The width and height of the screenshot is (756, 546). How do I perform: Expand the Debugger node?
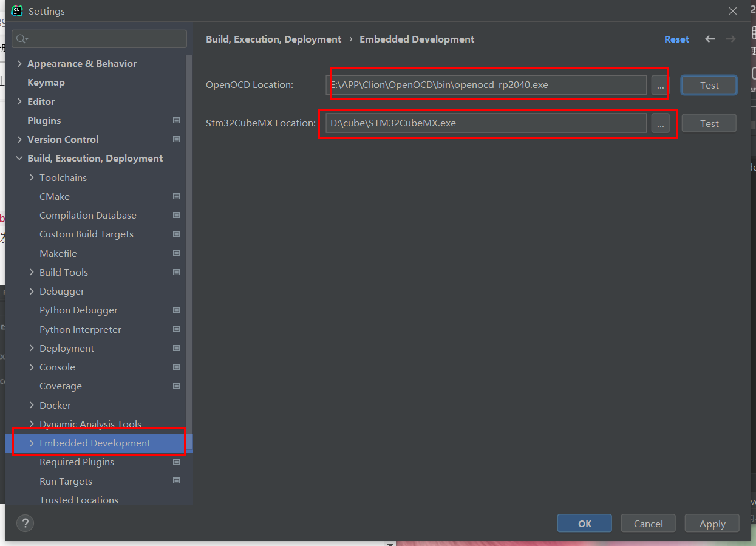[x=32, y=292]
